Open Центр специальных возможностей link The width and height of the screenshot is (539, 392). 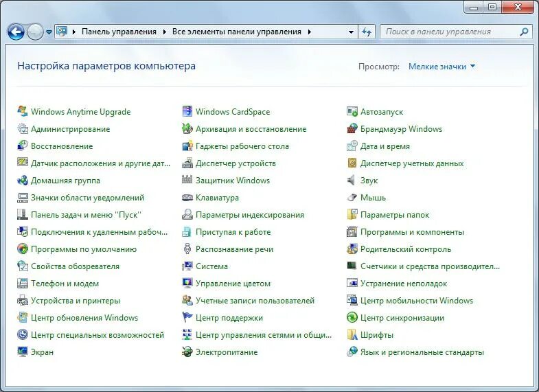tap(98, 335)
